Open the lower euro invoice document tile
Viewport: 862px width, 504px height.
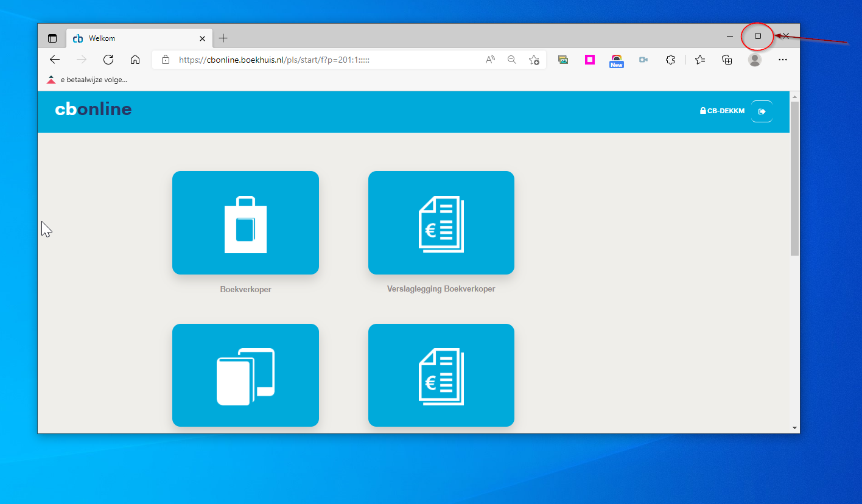441,375
